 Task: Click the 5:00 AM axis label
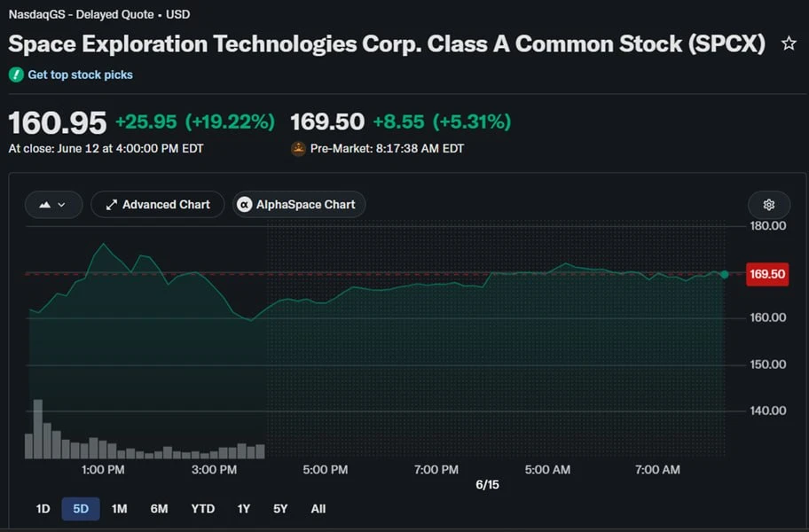tap(547, 470)
